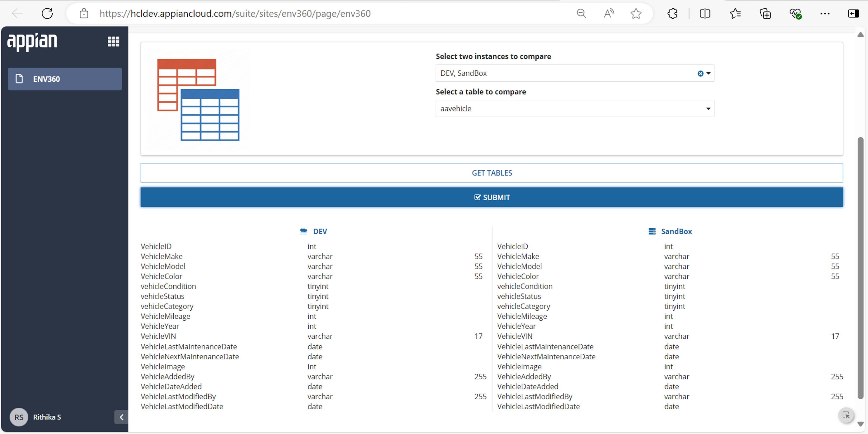
Task: Open Browser essentials heart icon
Action: 795,14
